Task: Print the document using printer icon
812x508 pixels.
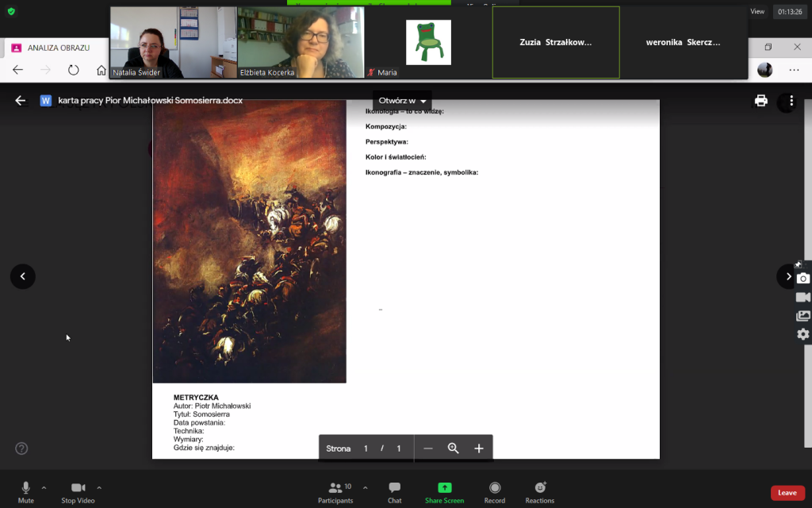Action: pyautogui.click(x=761, y=101)
